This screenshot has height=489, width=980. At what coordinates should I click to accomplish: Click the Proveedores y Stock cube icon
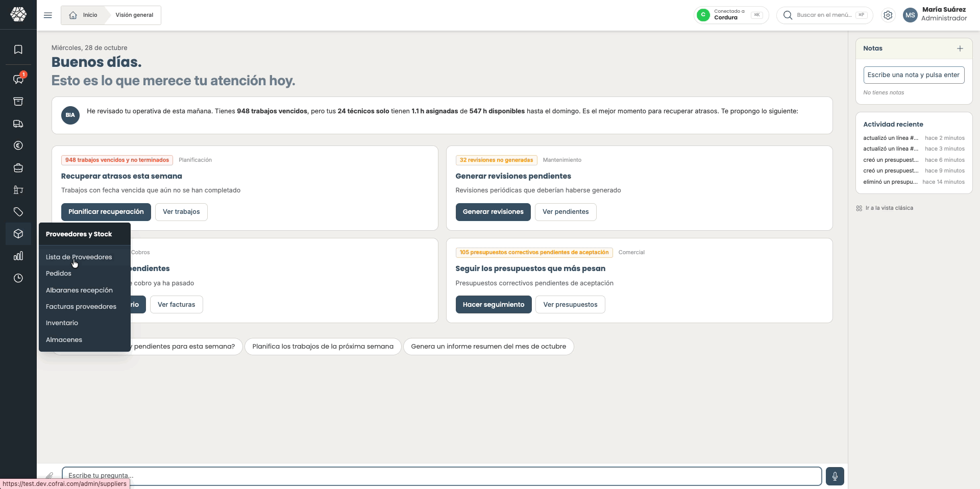[18, 234]
